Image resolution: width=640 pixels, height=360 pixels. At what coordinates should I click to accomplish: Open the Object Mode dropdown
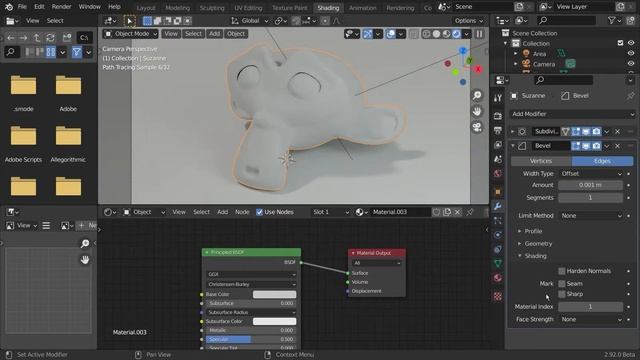tap(131, 34)
